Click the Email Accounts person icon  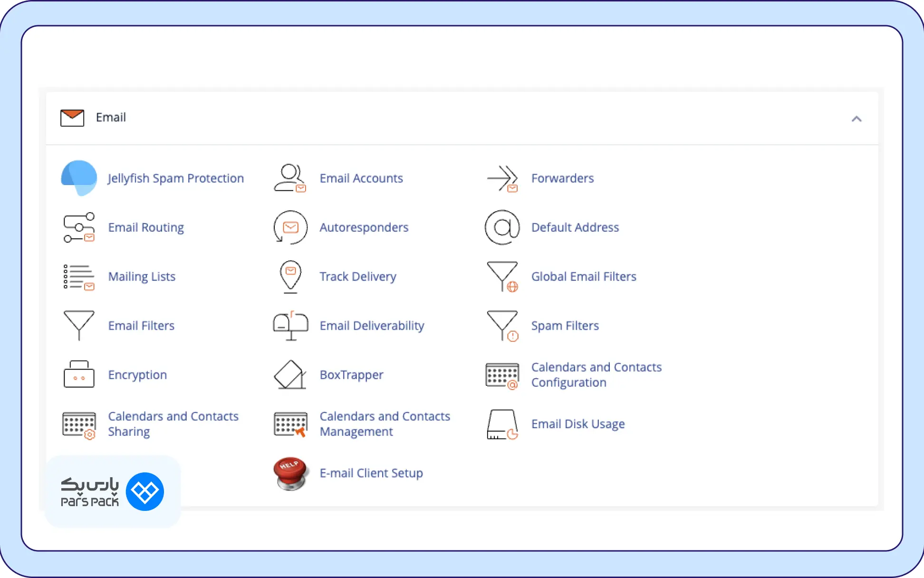coord(290,178)
